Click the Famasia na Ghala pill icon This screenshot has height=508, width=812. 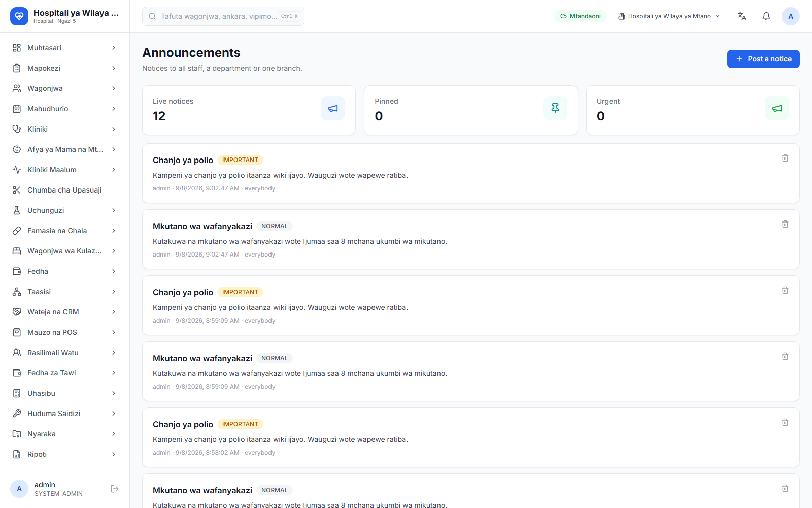click(17, 231)
